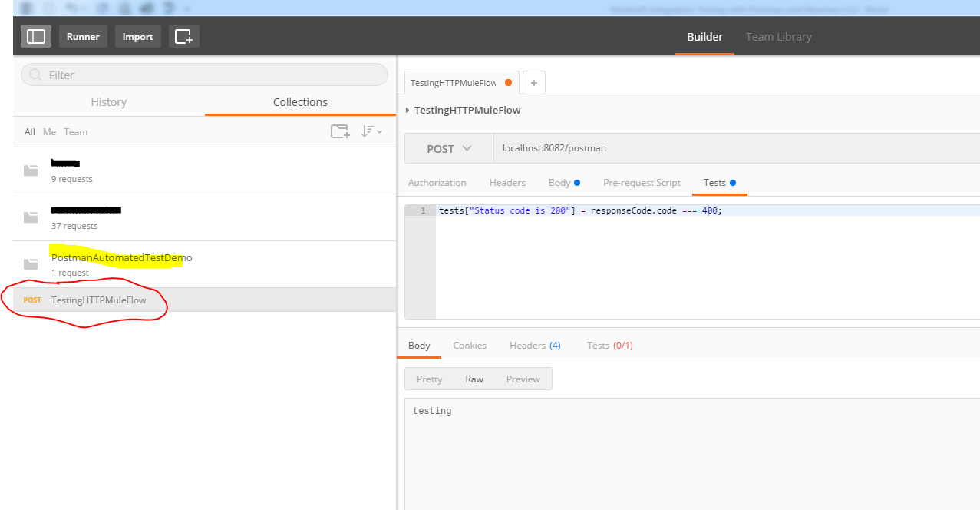Screen dimensions: 980x510
Task: Show the response Body tab
Action: click(x=419, y=346)
